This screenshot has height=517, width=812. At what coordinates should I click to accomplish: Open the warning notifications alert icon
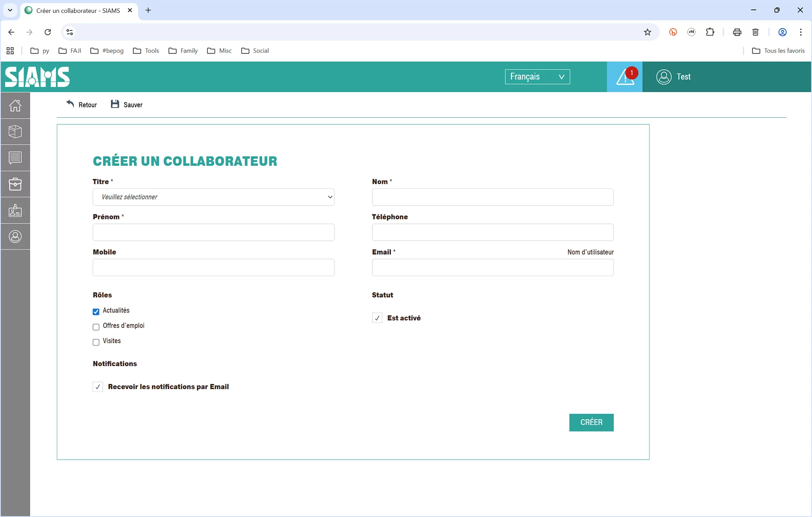tap(624, 77)
